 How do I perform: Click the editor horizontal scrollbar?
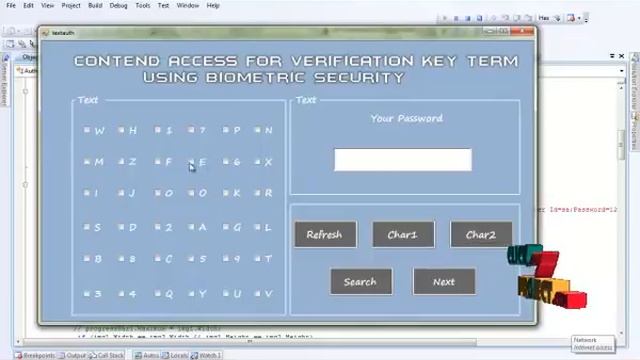[x=249, y=342]
